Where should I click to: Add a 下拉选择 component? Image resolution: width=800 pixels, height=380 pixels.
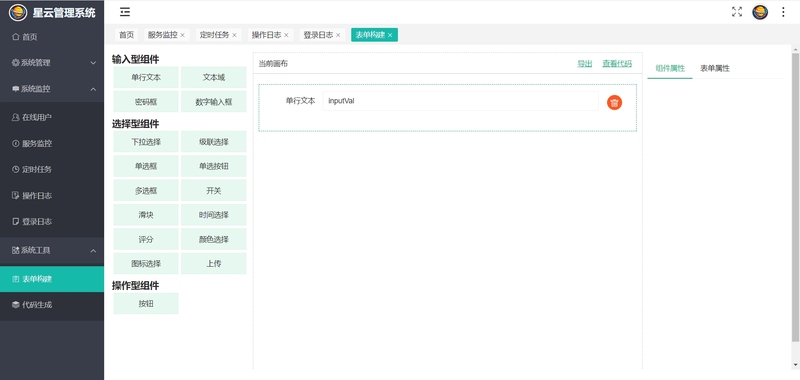[x=146, y=142]
